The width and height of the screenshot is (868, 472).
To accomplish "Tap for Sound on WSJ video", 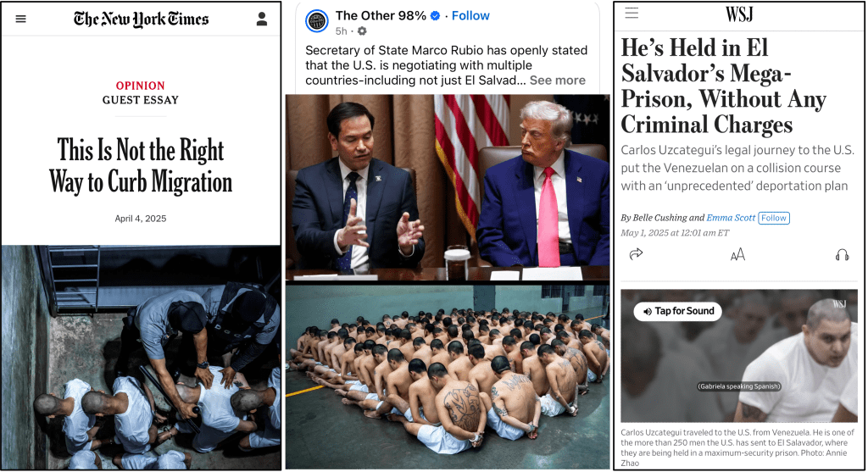I will tap(678, 311).
